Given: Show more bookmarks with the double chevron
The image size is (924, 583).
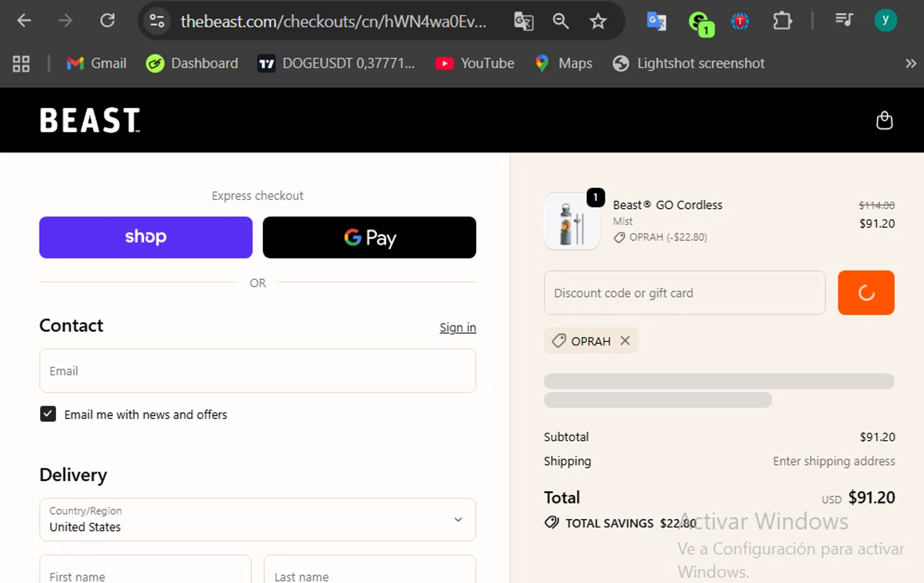Looking at the screenshot, I should (x=910, y=63).
